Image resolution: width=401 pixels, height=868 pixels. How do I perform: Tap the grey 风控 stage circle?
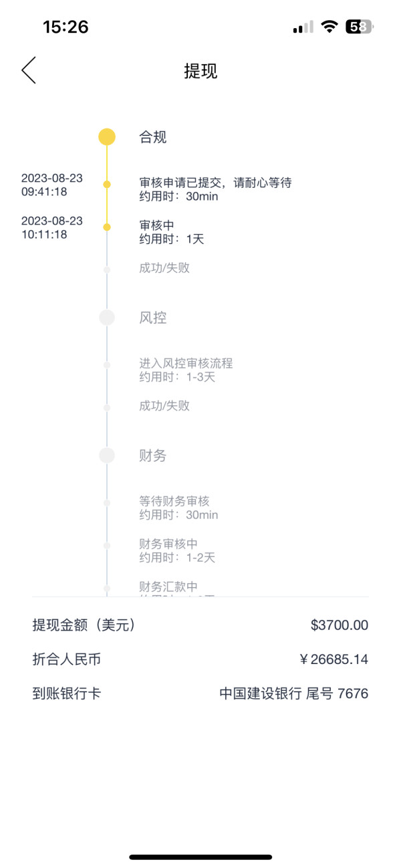coord(107,318)
